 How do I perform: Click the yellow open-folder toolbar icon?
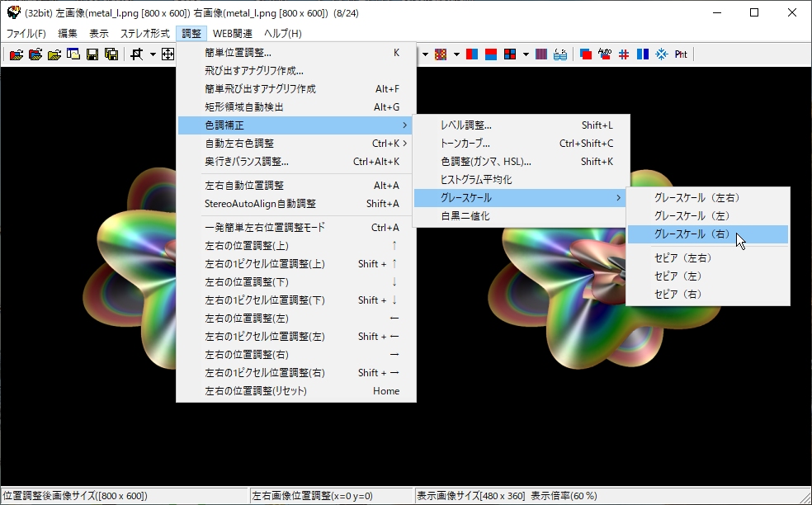54,54
